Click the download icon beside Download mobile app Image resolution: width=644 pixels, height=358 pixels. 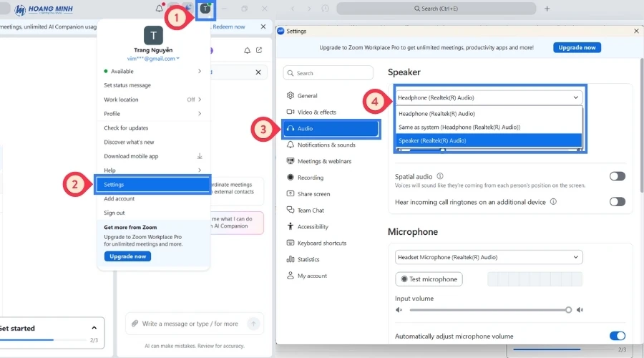click(x=200, y=156)
